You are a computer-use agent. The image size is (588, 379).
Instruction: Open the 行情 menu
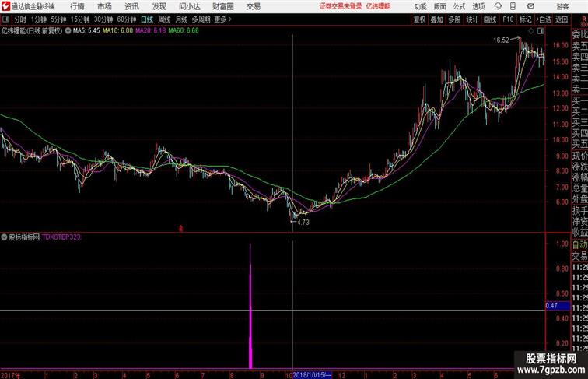(x=77, y=6)
